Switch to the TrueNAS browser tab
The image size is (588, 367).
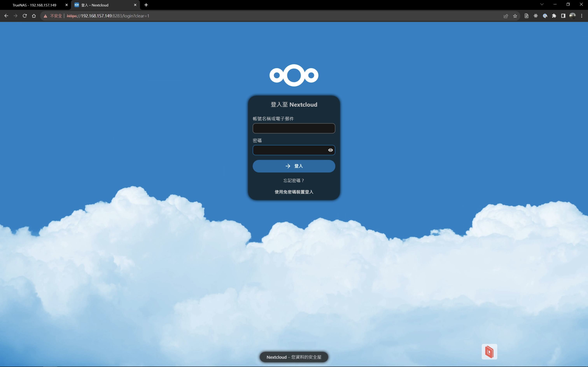[34, 5]
